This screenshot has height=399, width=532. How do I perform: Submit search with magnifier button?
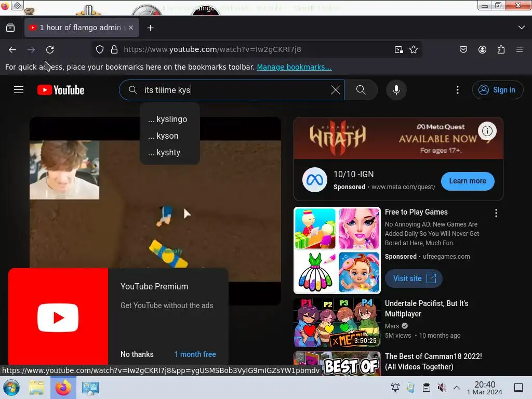click(361, 90)
